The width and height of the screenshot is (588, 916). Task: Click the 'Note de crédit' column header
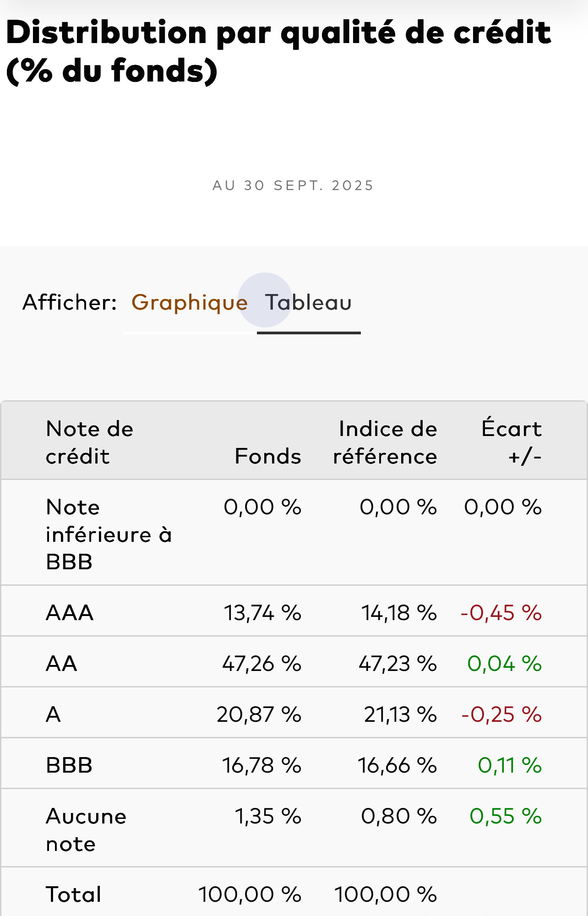coord(90,442)
